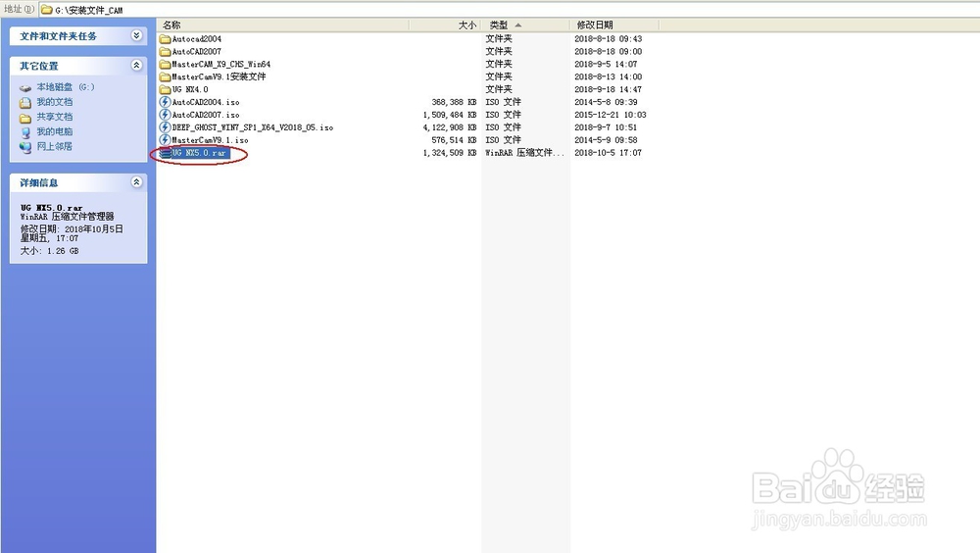Viewport: 980px width, 553px height.
Task: Expand the 文件和文件夹任务 panel
Action: [x=136, y=35]
